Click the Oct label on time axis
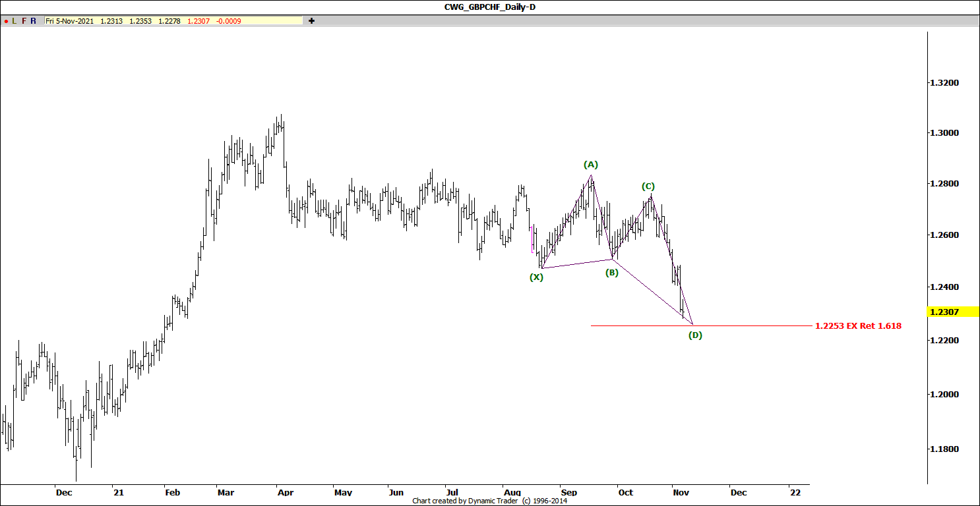 tap(625, 492)
